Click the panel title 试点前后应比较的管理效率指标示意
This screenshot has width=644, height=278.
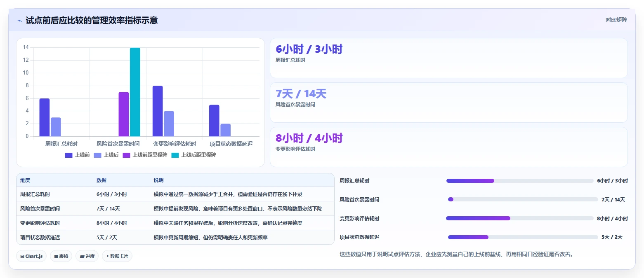point(92,20)
